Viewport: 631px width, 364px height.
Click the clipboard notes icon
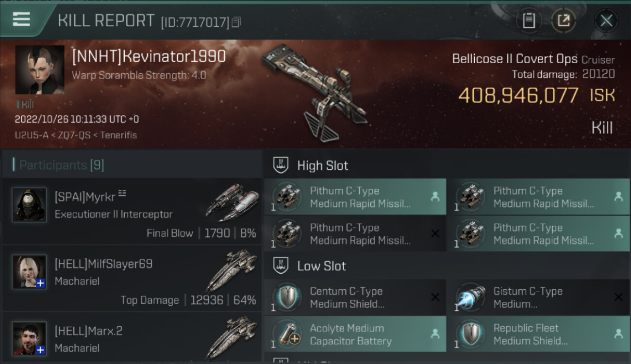coord(529,20)
